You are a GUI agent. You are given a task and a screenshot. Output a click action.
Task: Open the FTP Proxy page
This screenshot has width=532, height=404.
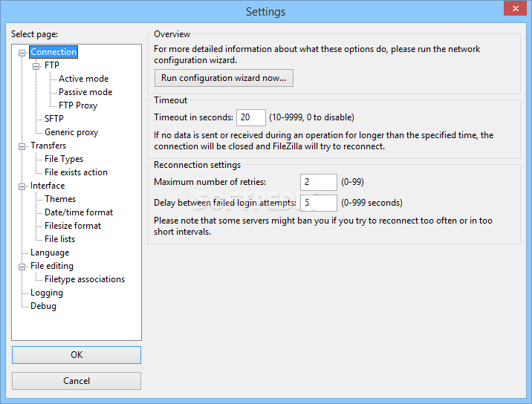coord(78,105)
